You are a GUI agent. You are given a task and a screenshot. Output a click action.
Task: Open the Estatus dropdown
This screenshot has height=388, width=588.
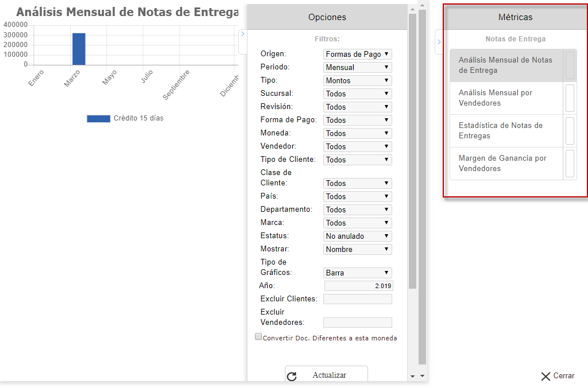pyautogui.click(x=357, y=236)
